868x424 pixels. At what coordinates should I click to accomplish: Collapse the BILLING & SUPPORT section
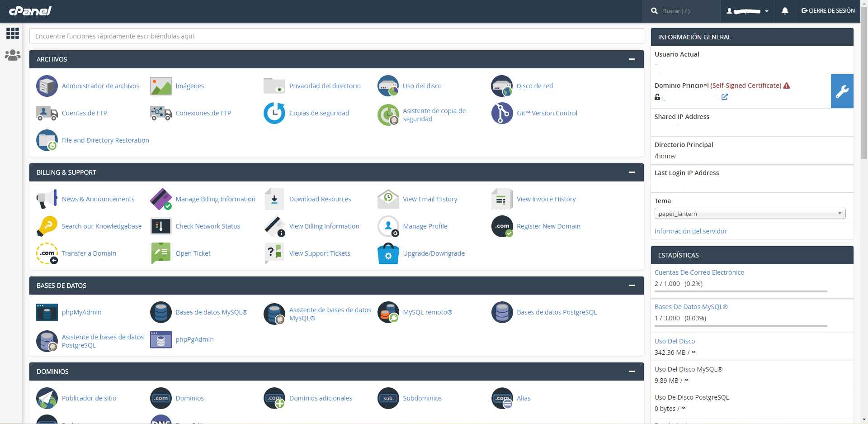632,172
